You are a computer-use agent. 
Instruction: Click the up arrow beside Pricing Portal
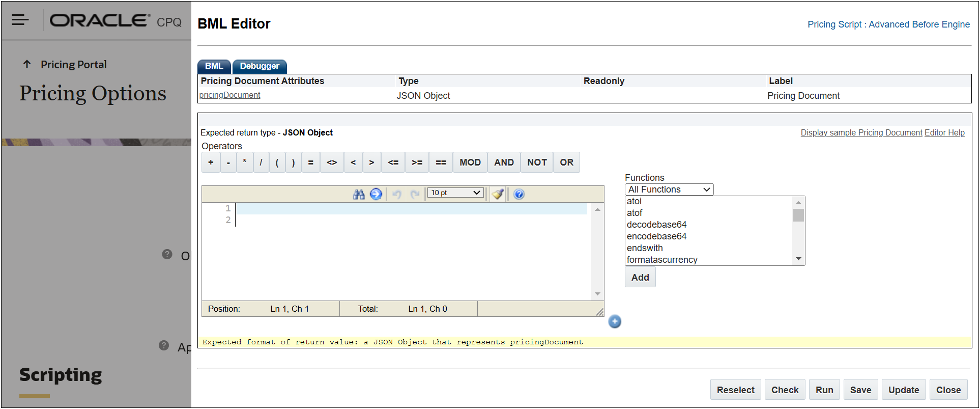(27, 64)
